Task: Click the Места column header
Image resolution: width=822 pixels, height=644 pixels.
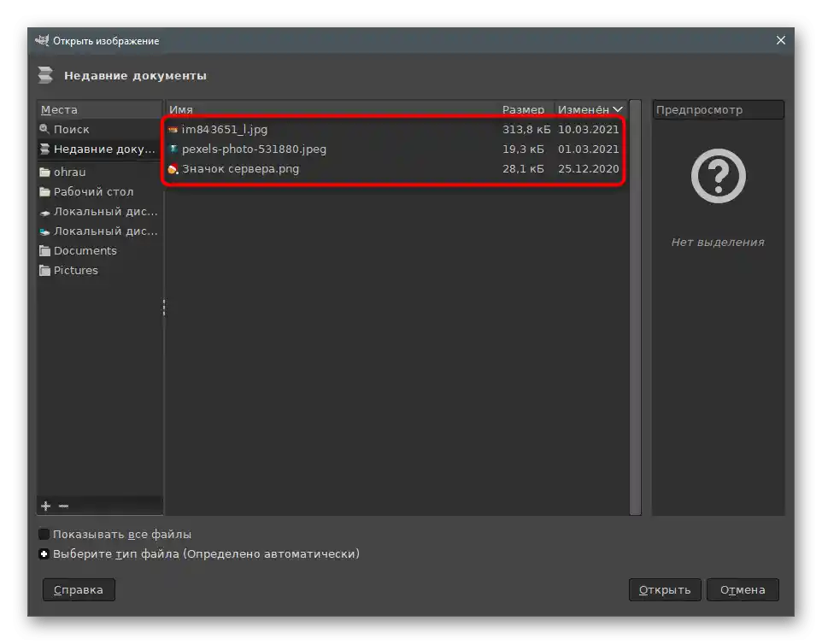Action: (x=99, y=109)
